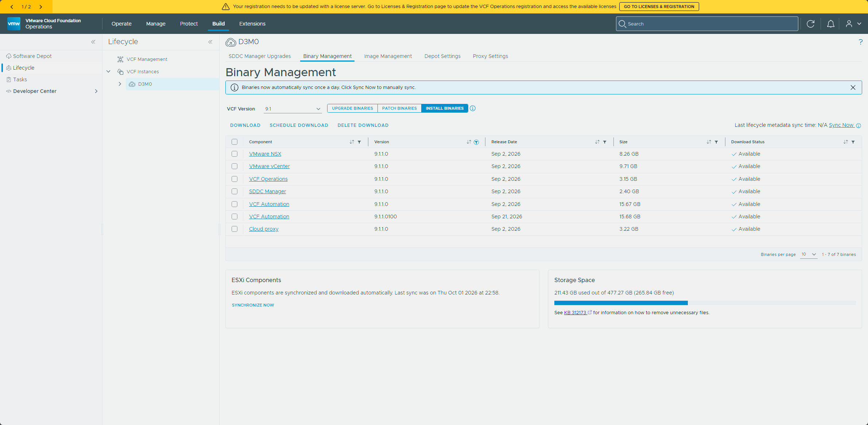
Task: Click Go To Licenses & Registration
Action: 659,7
